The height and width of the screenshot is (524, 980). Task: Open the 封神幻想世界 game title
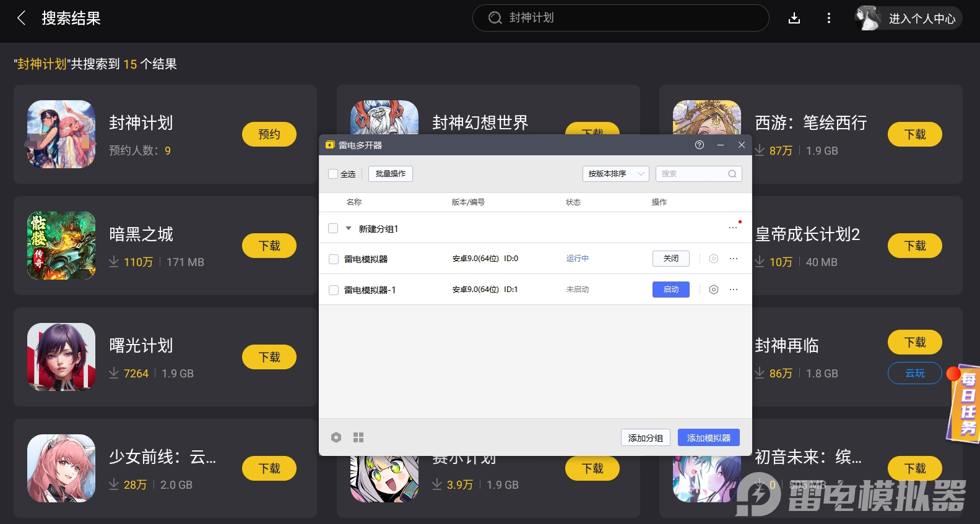pyautogui.click(x=480, y=123)
